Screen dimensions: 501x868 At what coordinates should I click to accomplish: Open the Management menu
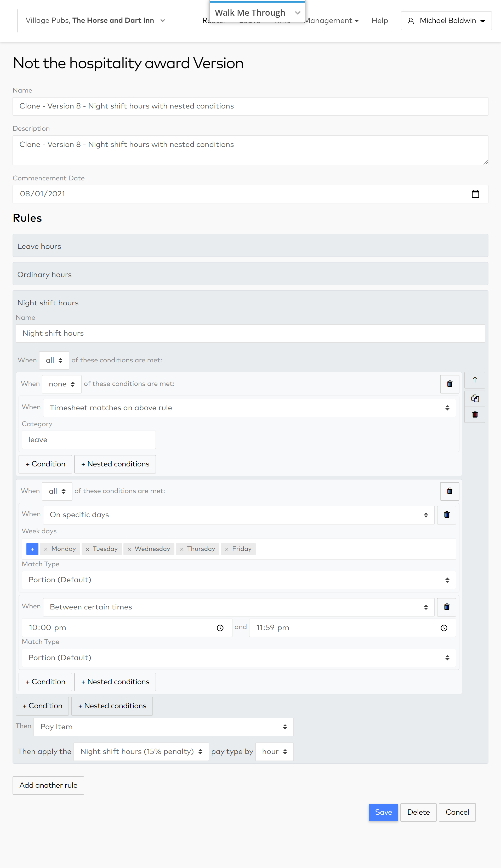pyautogui.click(x=332, y=21)
